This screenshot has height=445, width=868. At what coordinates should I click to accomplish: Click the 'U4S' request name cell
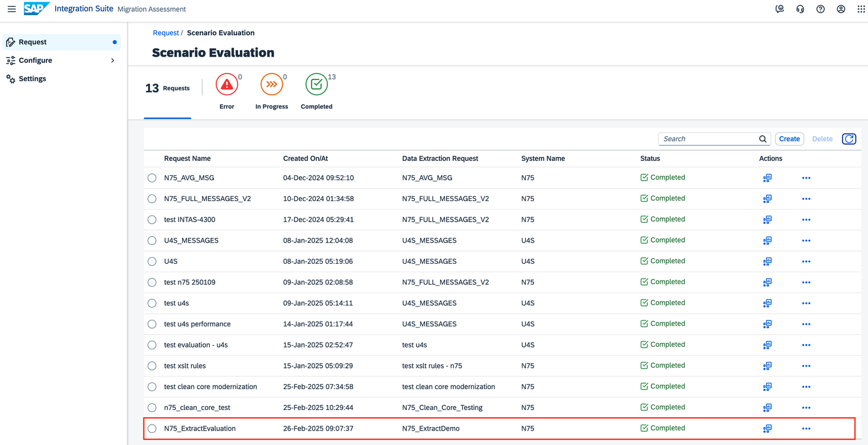171,261
